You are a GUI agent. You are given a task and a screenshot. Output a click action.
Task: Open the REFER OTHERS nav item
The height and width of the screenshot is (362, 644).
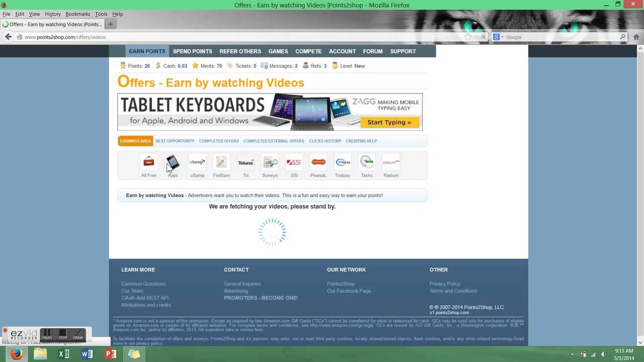[x=240, y=51]
